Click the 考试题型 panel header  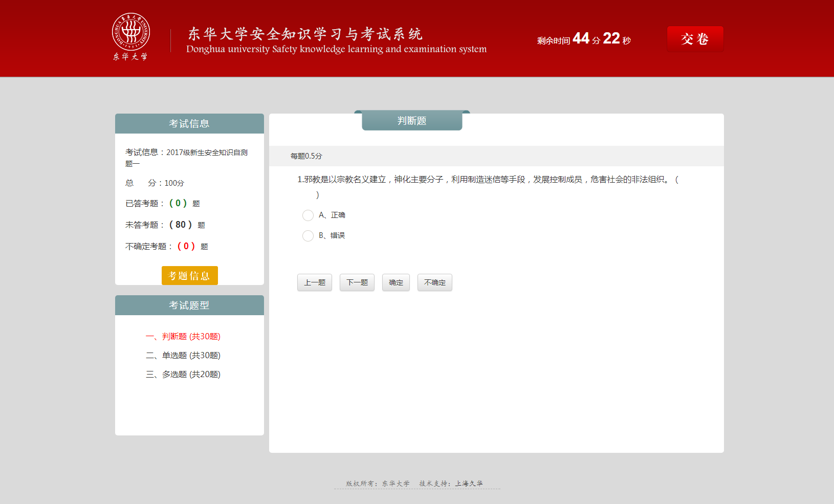189,305
